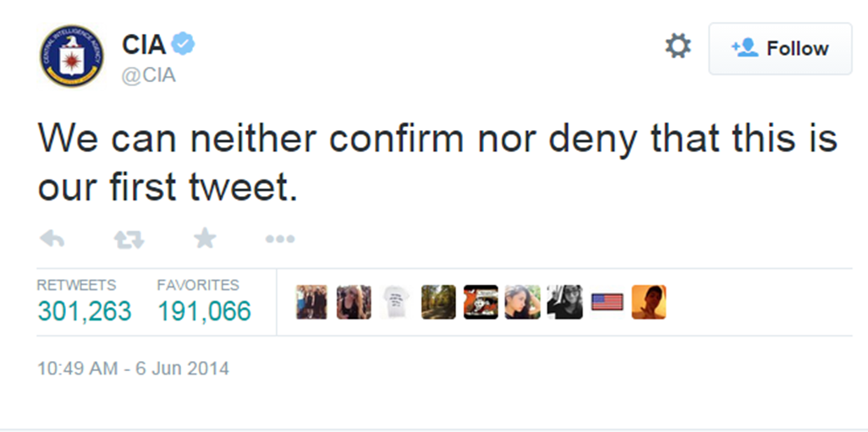Viewport: 868px width, 432px height.
Task: Retweet the CIA's first tweet
Action: pyautogui.click(x=129, y=239)
